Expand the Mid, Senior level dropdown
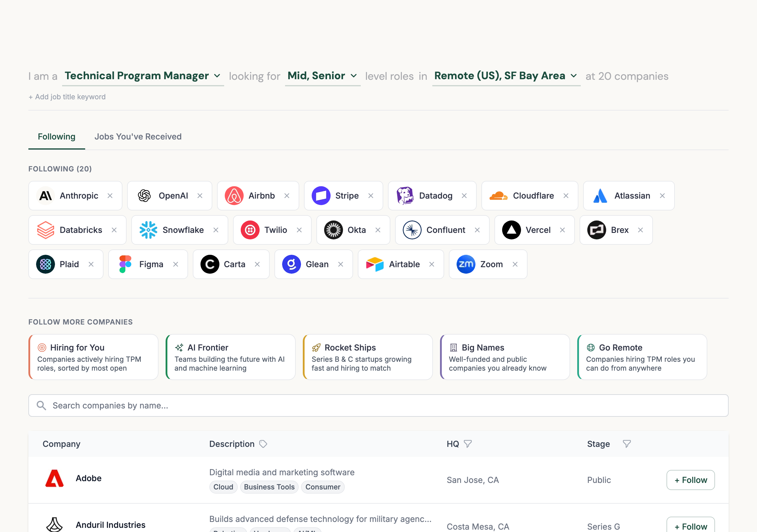This screenshot has width=757, height=532. (354, 76)
